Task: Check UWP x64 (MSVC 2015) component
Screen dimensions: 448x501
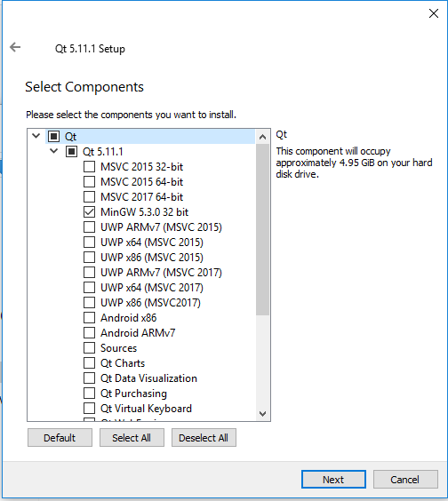Action: (89, 242)
